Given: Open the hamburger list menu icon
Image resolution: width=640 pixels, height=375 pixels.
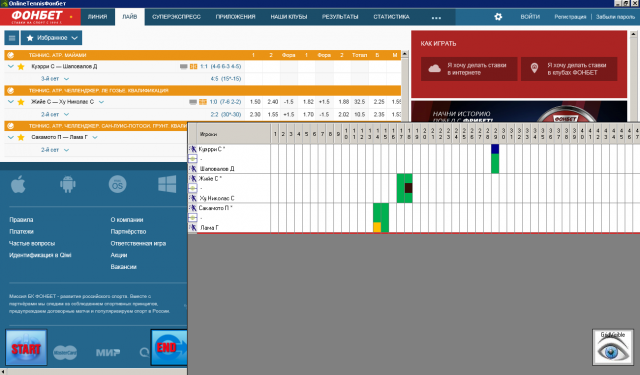Looking at the screenshot, I should click(12, 38).
